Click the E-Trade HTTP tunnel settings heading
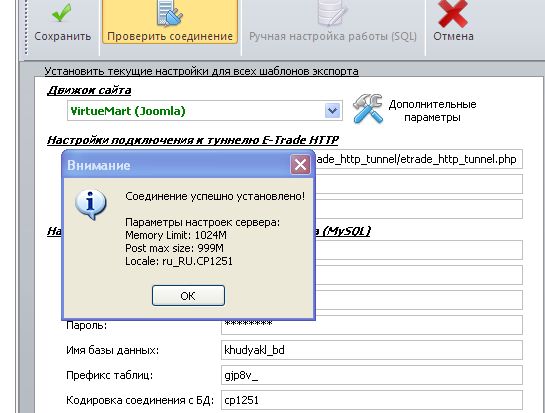545x413 pixels. pyautogui.click(x=193, y=140)
